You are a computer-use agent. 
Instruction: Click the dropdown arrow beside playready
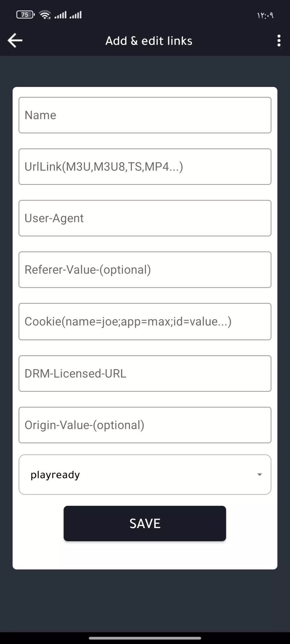[260, 474]
